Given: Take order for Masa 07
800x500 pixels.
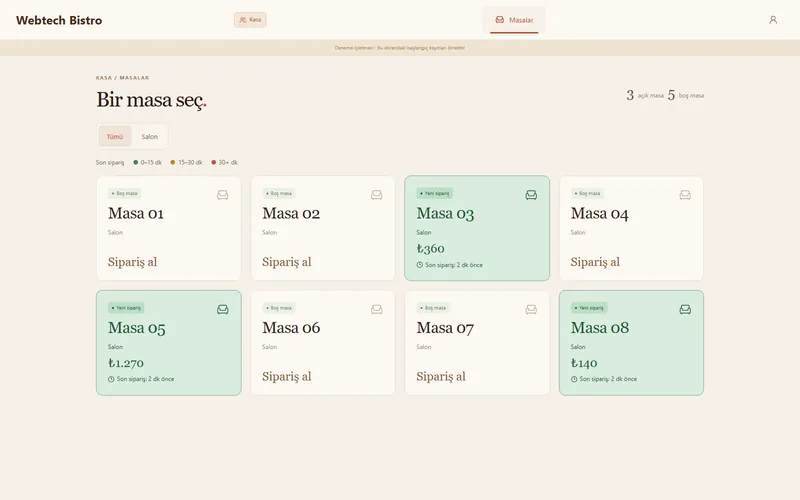Looking at the screenshot, I should 441,377.
